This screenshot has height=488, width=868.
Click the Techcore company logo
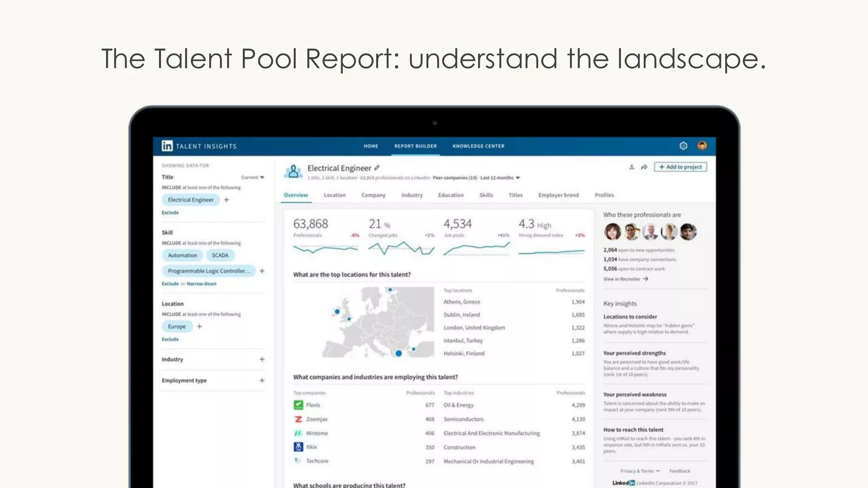pos(298,460)
